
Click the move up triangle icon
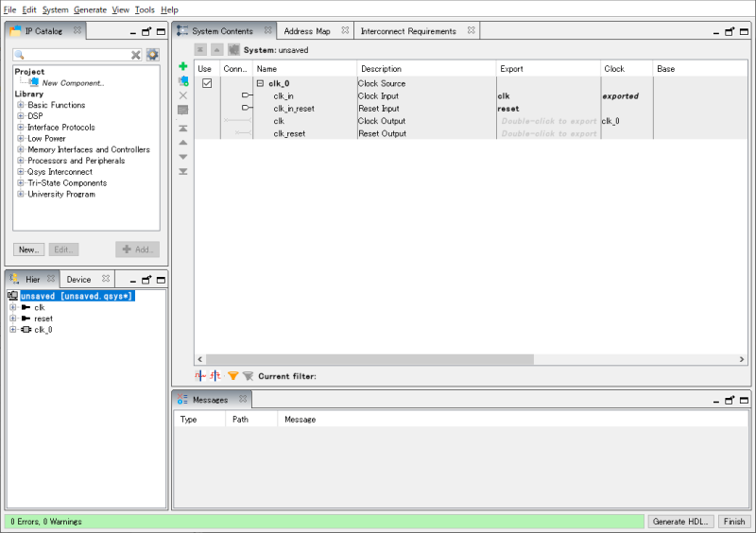tap(183, 143)
